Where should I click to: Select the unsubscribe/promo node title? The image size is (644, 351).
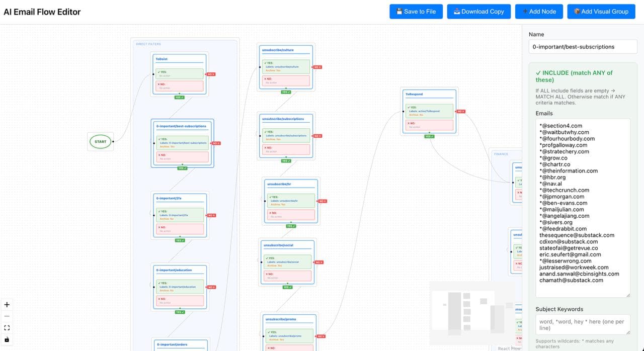coord(281,319)
